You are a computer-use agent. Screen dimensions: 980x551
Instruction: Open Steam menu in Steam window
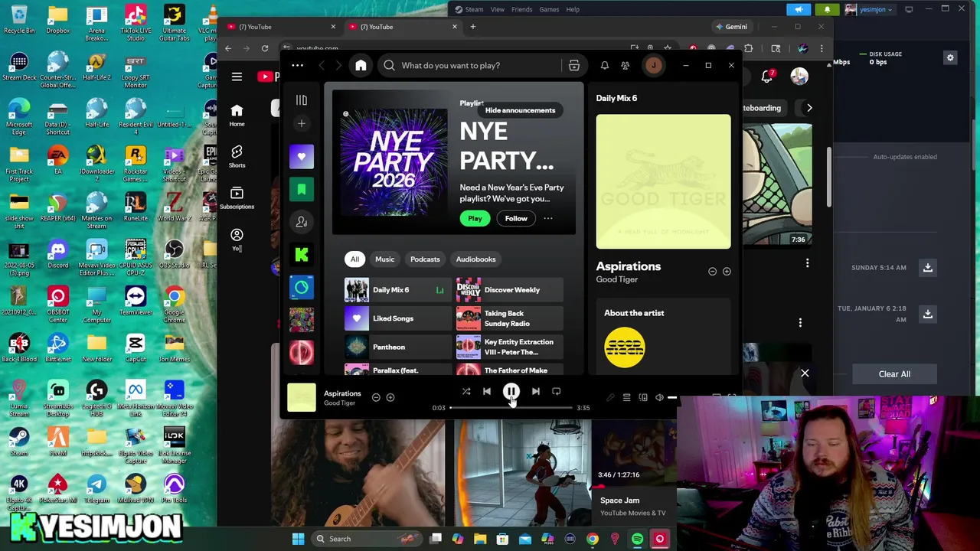point(469,9)
